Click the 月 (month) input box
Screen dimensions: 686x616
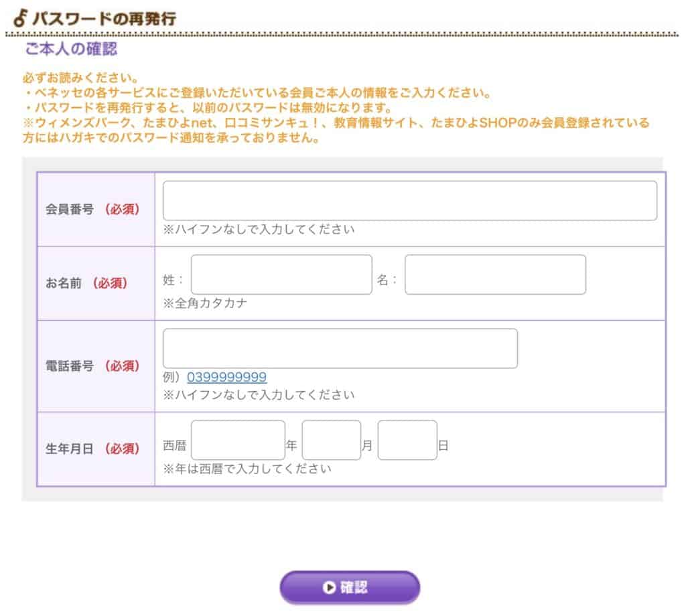pos(332,440)
